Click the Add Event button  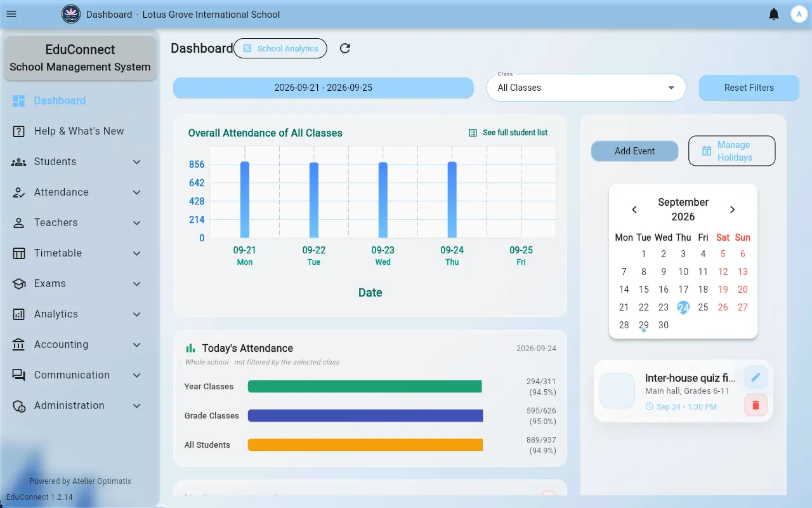[x=634, y=151]
